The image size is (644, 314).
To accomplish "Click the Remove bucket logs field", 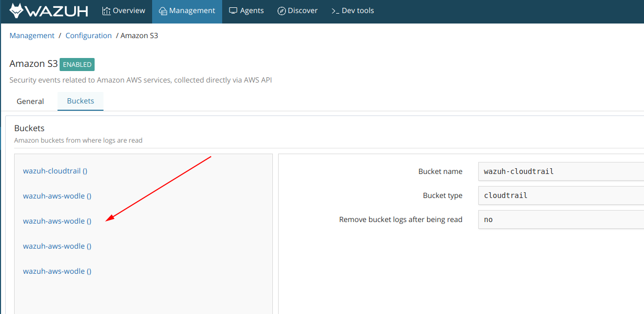I will coord(559,219).
